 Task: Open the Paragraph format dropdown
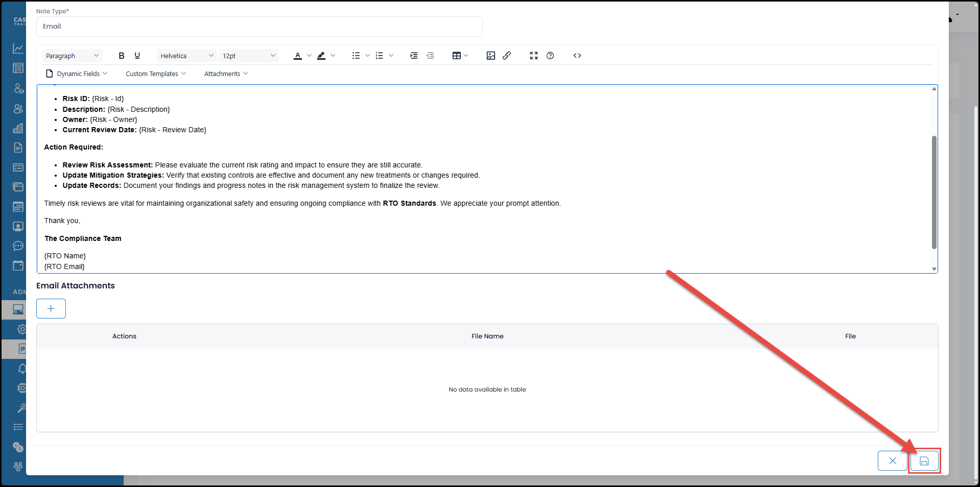[x=72, y=56]
